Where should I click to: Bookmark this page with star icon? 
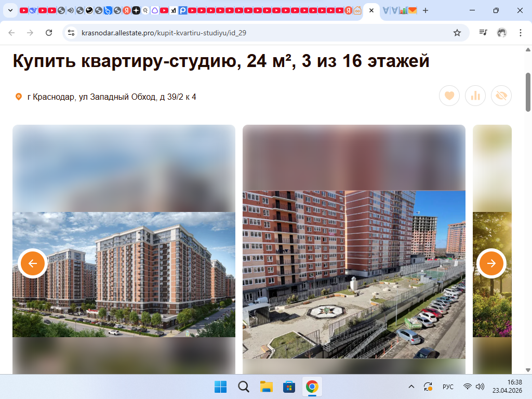(x=457, y=33)
